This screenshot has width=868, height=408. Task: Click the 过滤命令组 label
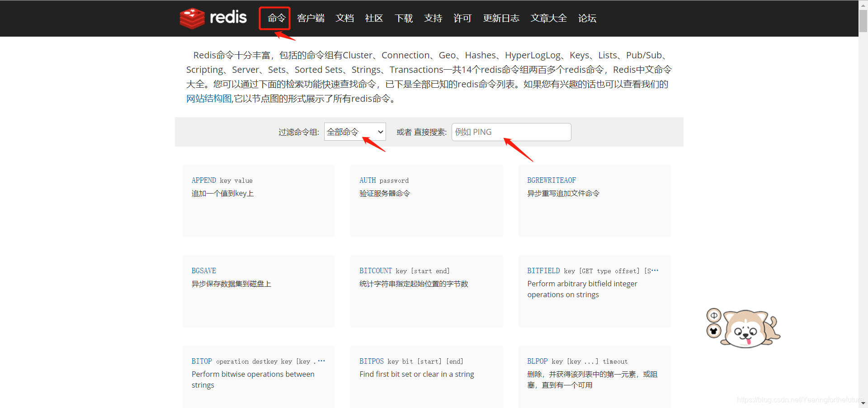click(x=298, y=132)
